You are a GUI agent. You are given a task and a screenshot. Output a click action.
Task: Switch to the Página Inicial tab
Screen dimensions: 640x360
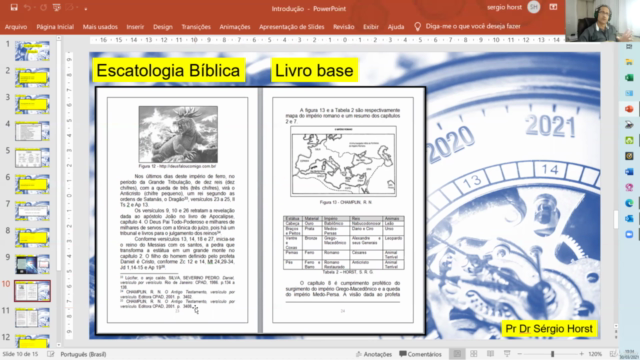(55, 27)
